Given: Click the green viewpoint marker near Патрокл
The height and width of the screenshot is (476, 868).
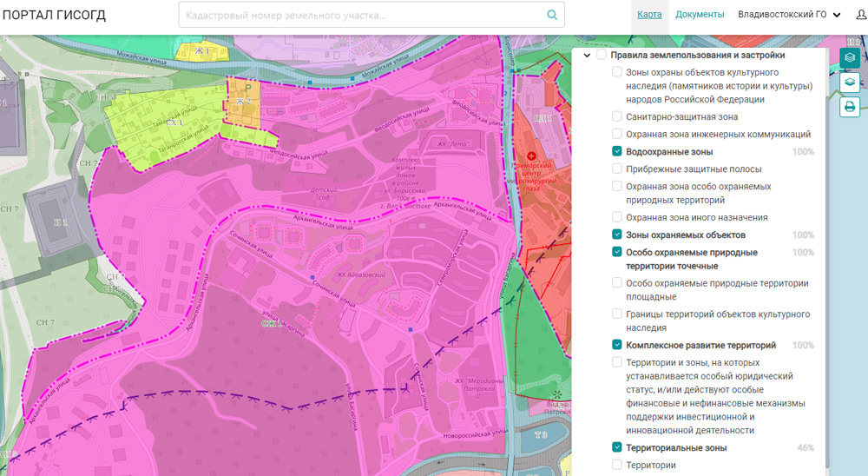Looking at the screenshot, I should (x=556, y=396).
